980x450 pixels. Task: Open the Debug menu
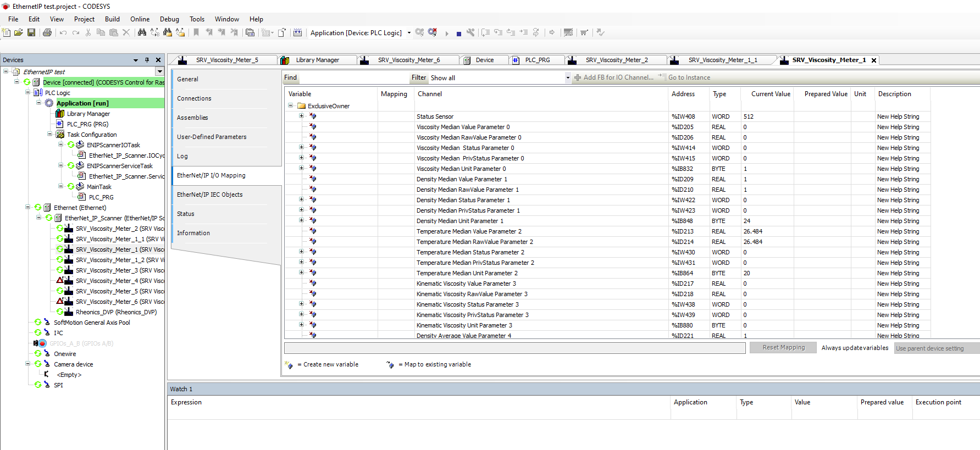[169, 19]
